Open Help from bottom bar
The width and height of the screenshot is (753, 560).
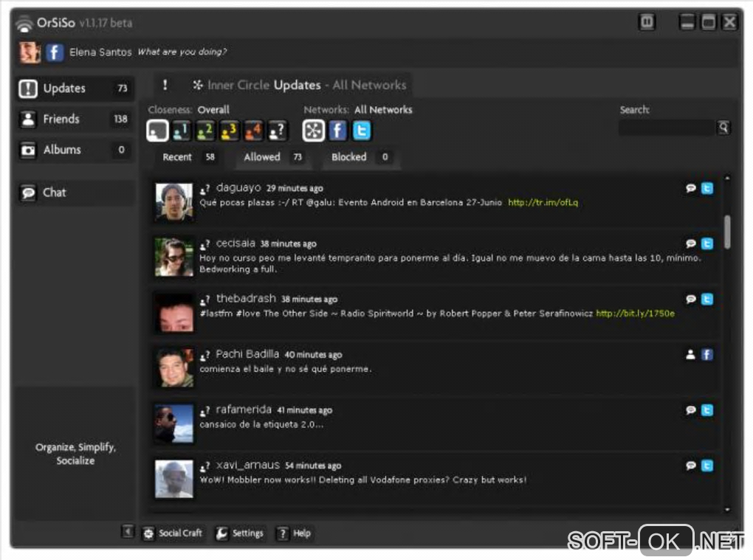(295, 533)
